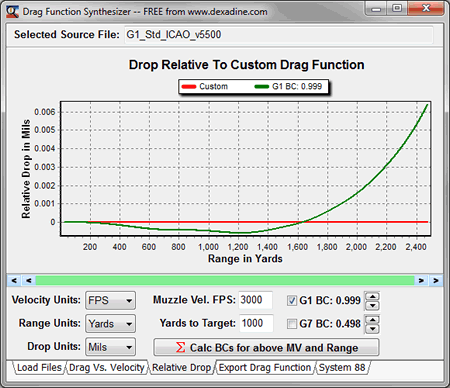Open the Velocity Units FPS dropdown
This screenshot has height=388, width=450.
[x=110, y=300]
